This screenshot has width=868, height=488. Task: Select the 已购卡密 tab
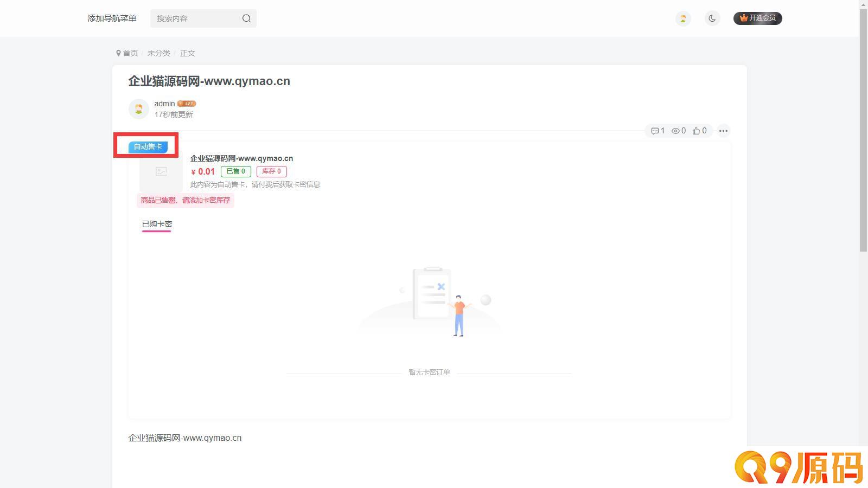[157, 224]
